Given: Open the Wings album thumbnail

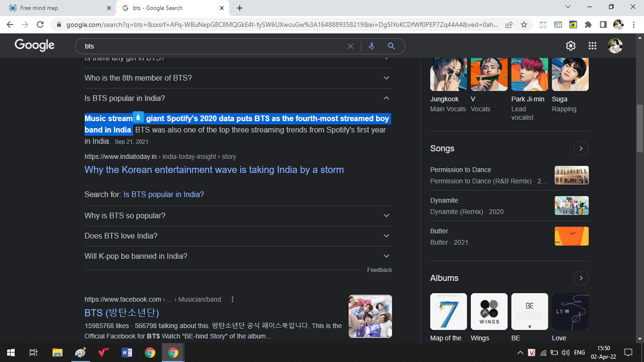Looking at the screenshot, I should pyautogui.click(x=489, y=312).
